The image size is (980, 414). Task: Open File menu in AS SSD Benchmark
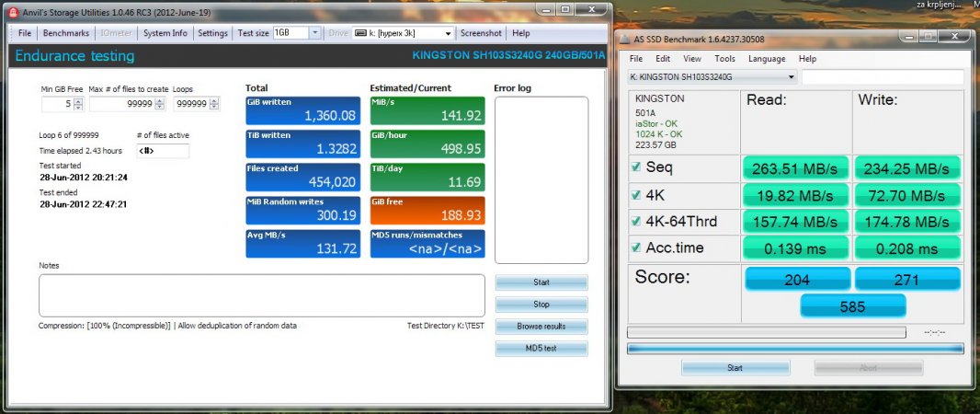636,59
